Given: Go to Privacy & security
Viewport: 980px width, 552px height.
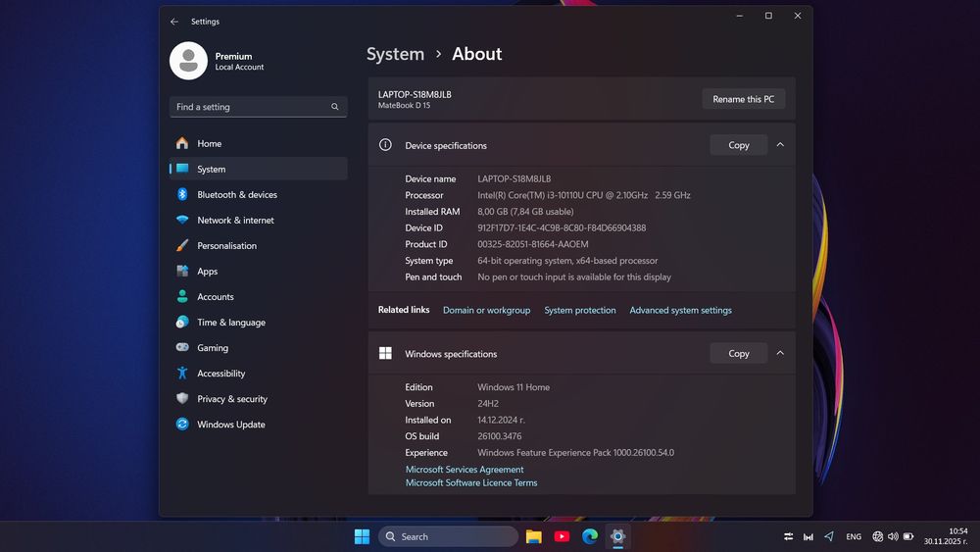Looking at the screenshot, I should click(258, 399).
